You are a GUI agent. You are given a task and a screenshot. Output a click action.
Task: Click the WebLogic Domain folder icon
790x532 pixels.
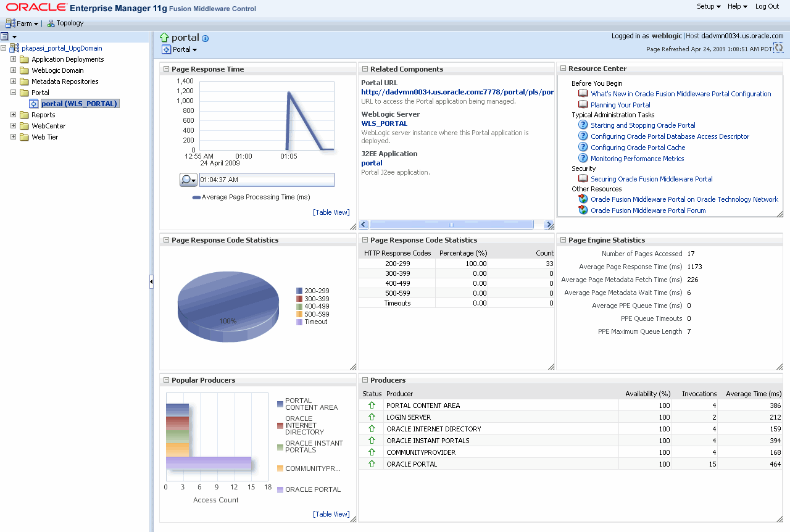coord(25,71)
